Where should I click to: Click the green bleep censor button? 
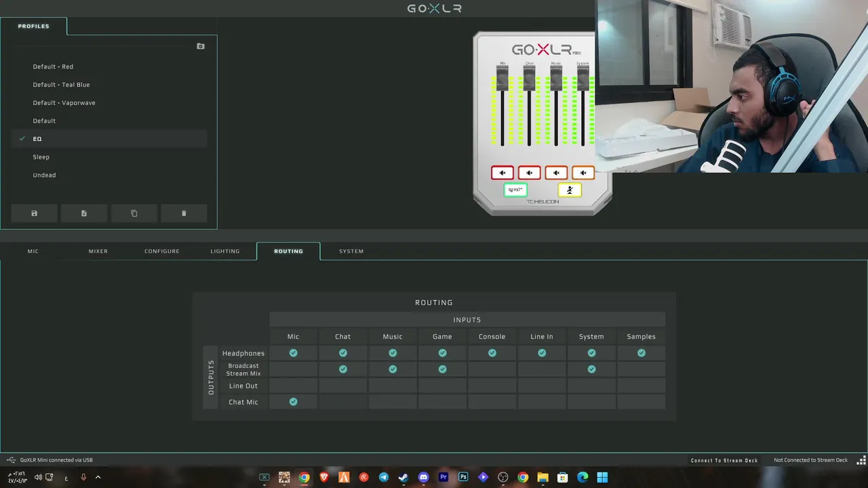coord(515,190)
